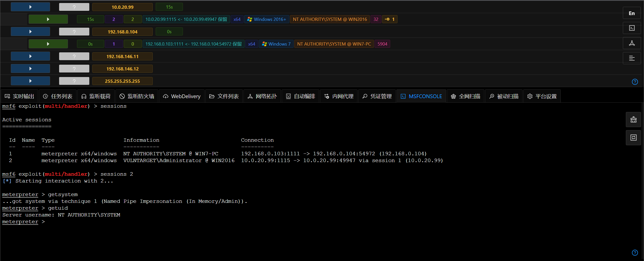This screenshot has width=644, height=261.
Task: Click the console reset icon below the broom
Action: pyautogui.click(x=633, y=138)
